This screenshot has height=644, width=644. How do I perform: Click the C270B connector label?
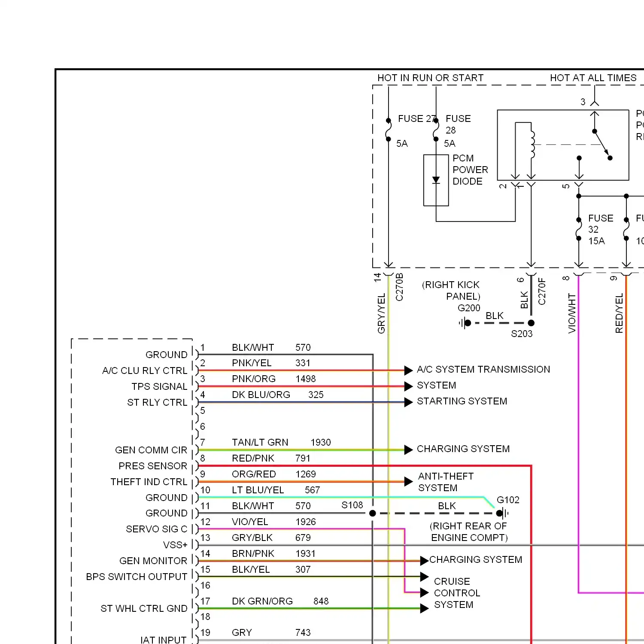click(399, 287)
